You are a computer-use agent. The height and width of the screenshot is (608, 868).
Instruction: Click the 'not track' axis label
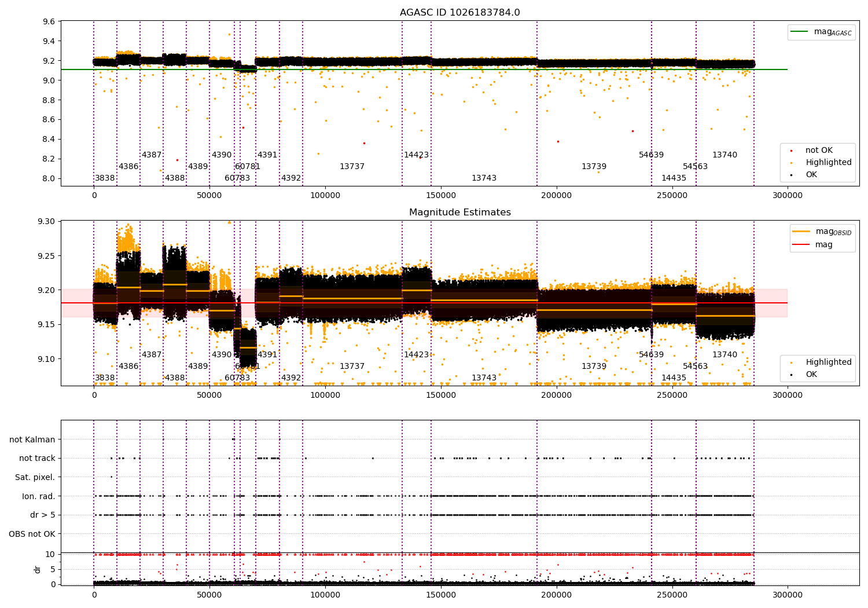(x=37, y=458)
